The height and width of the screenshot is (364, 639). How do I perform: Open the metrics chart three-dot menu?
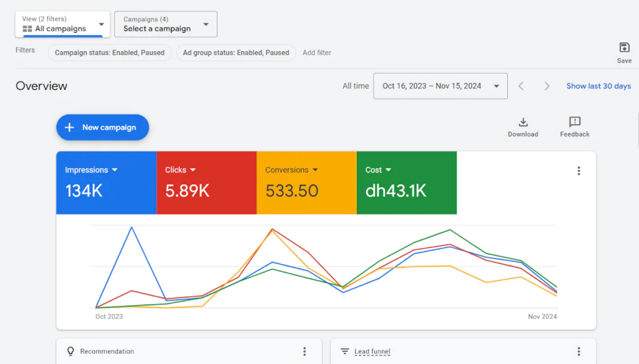coord(578,171)
